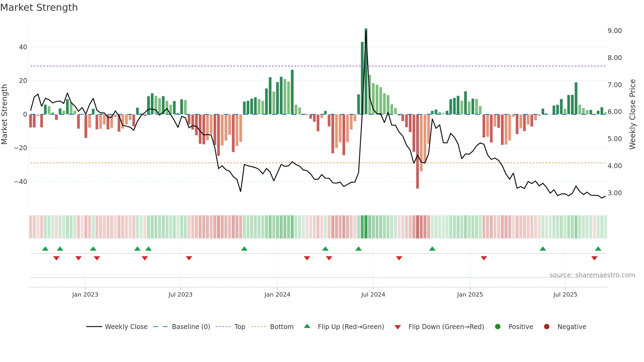The width and height of the screenshot is (644, 362).
Task: Click the 'Jan 2023' x-axis label
Action: [x=85, y=294]
